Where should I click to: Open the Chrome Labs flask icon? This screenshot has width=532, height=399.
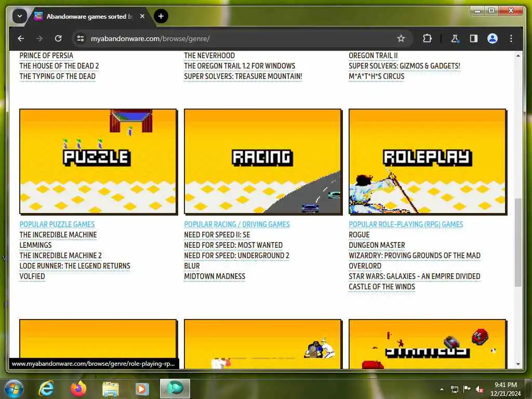[x=455, y=38]
